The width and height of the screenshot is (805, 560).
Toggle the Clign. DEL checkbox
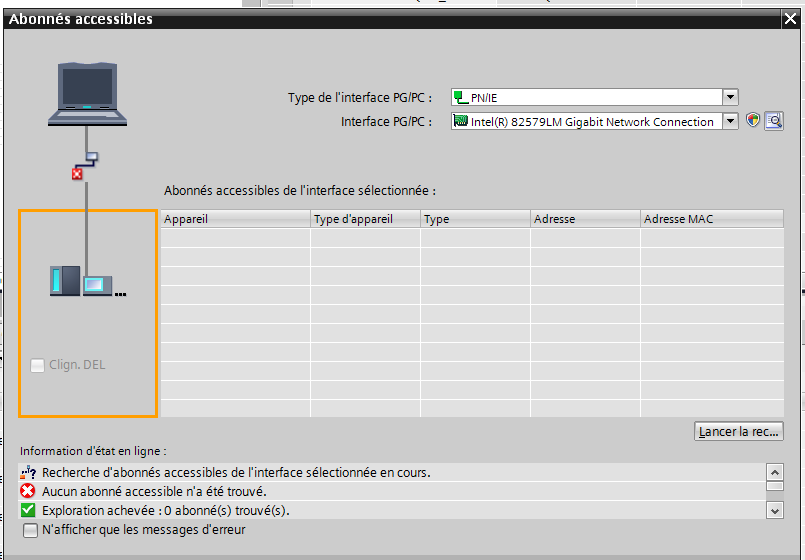click(x=37, y=365)
